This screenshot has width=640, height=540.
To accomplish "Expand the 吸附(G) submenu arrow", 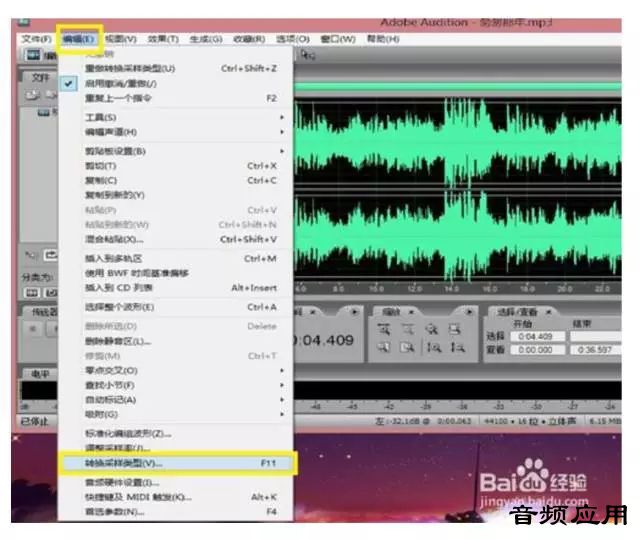I will click(282, 415).
